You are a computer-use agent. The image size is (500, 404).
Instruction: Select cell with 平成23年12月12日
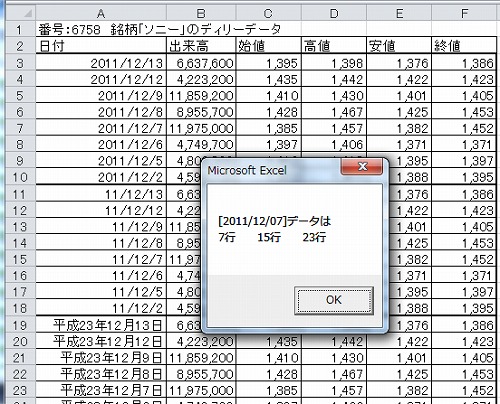101,341
